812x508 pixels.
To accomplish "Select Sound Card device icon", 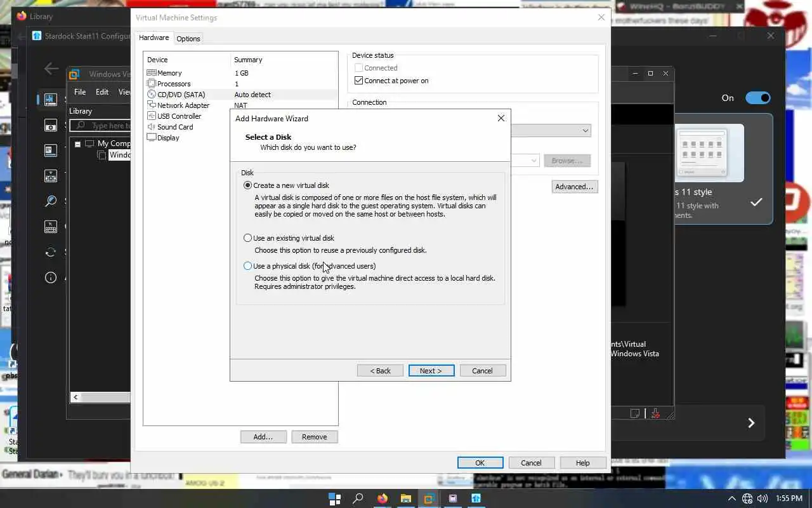I will pos(151,127).
